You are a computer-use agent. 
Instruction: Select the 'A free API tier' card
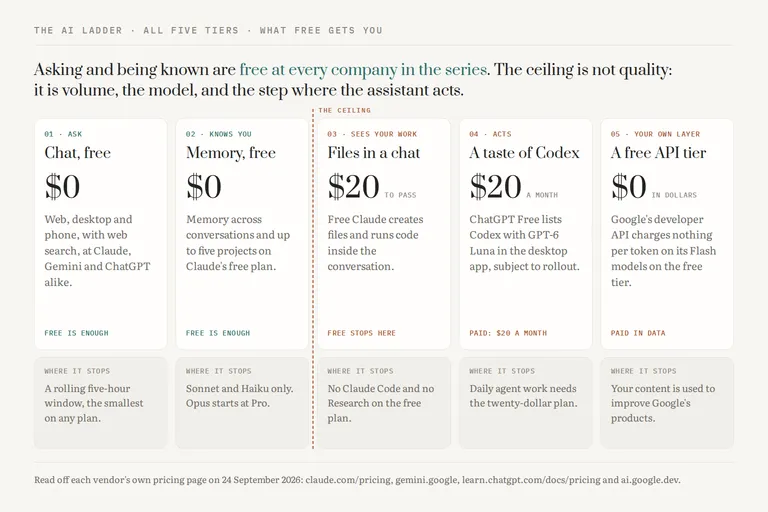[667, 234]
